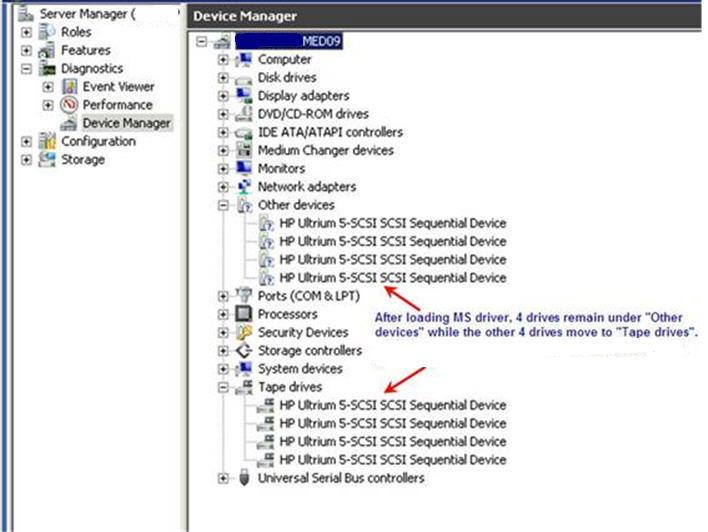The width and height of the screenshot is (708, 532).
Task: Collapse the Diagnostics node
Action: pyautogui.click(x=26, y=69)
